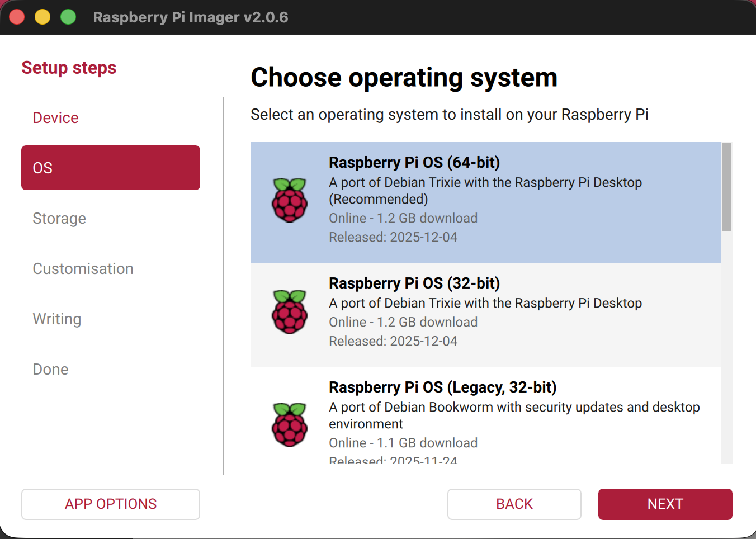756x539 pixels.
Task: Open the Storage step in sidebar
Action: 59,219
